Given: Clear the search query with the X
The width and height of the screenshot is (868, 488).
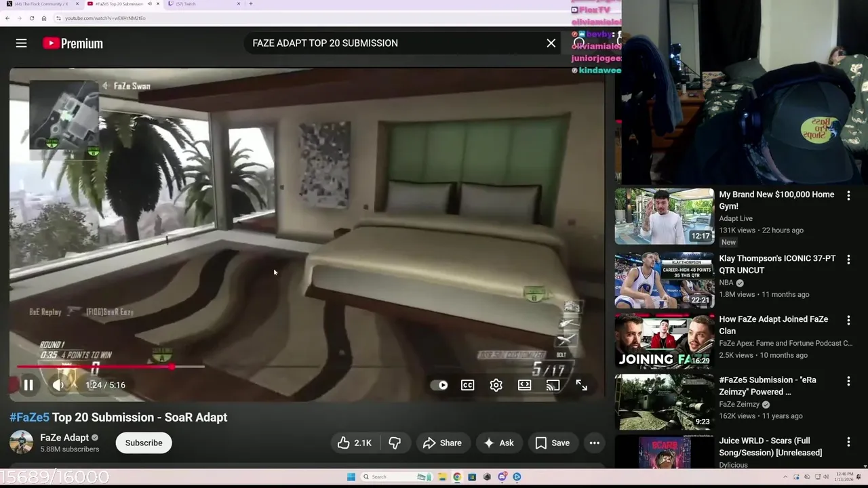Looking at the screenshot, I should click(x=551, y=43).
